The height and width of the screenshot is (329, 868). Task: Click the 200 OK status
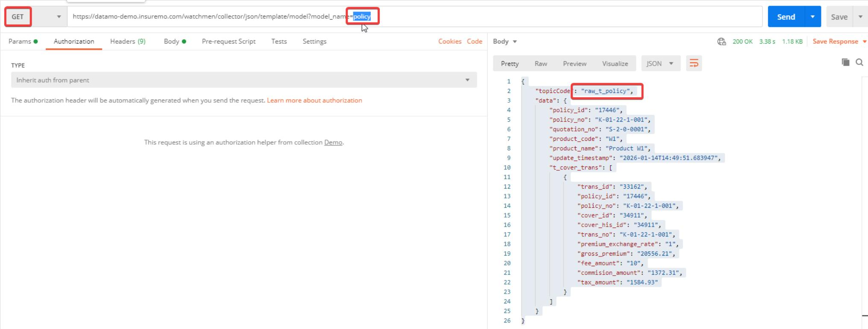(742, 41)
